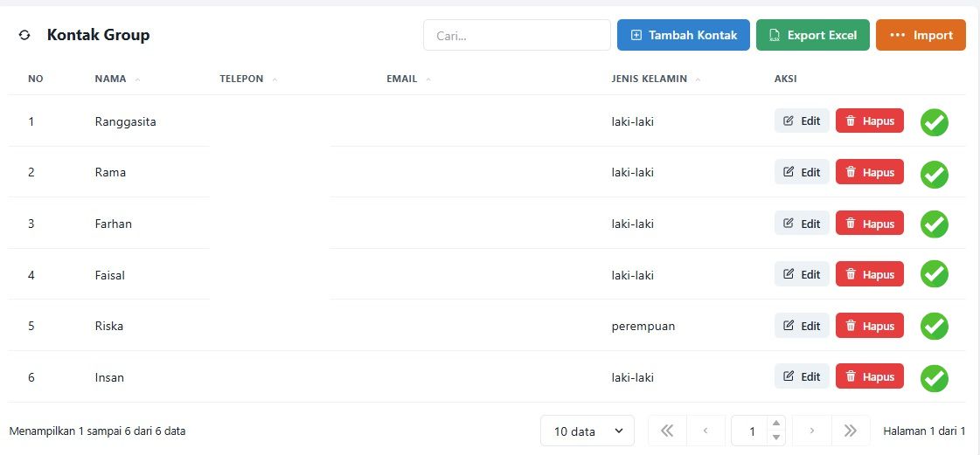Click previous page chevron arrow
980x455 pixels.
point(705,431)
